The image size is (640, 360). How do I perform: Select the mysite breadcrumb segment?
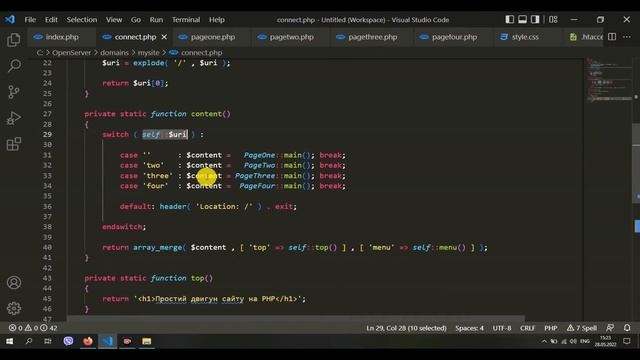pos(148,53)
